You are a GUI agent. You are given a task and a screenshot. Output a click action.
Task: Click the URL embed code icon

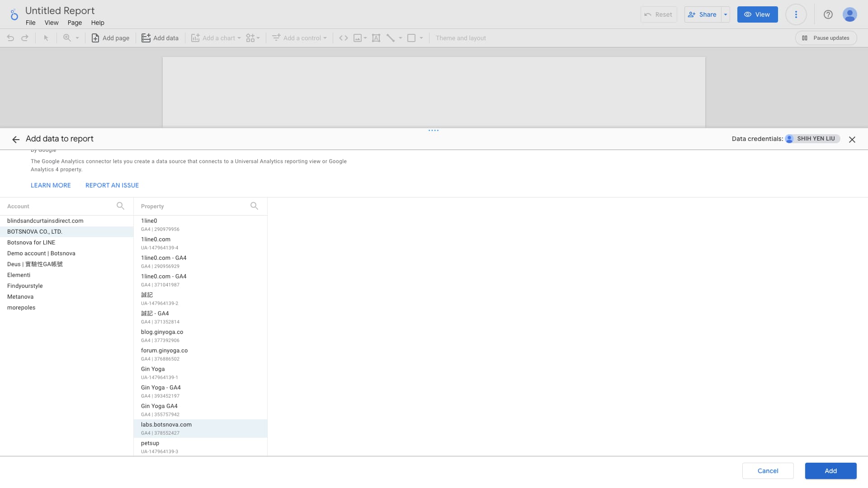(344, 38)
